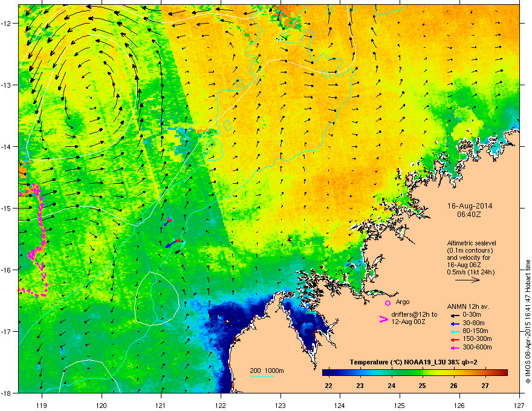
Task: Click the latitude axis label -18
Action: 6,393
